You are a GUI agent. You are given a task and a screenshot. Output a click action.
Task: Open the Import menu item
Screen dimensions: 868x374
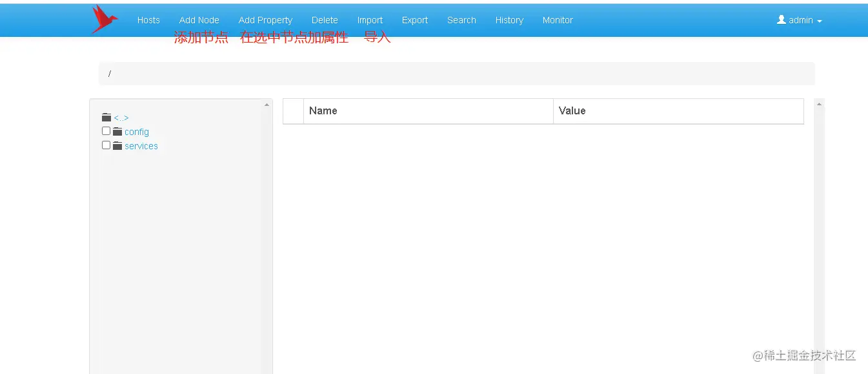[370, 20]
